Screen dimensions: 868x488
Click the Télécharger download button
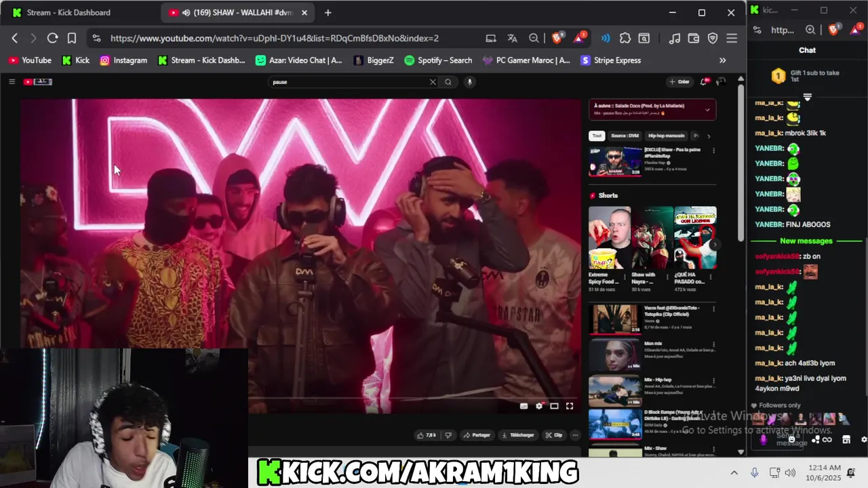[x=518, y=435]
